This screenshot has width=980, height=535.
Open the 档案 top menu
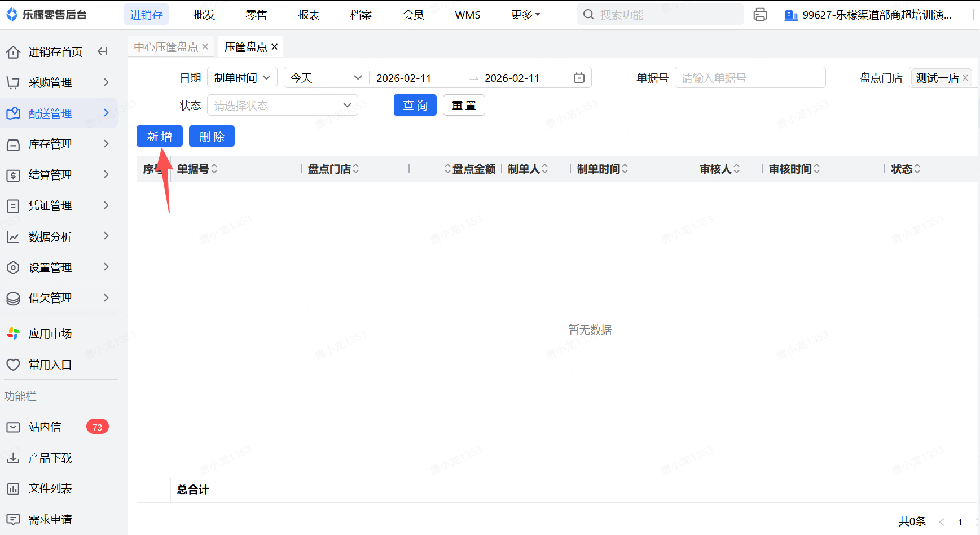[x=361, y=15]
